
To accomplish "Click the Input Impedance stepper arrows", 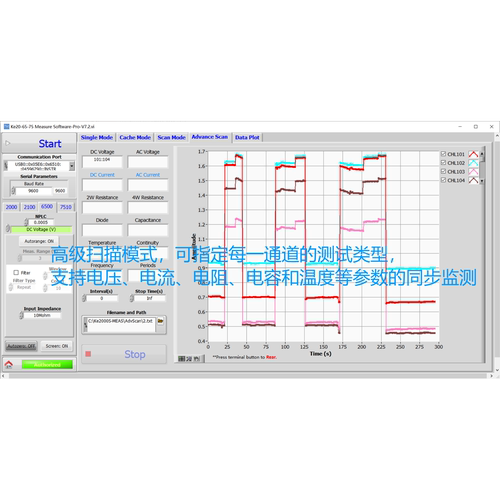I will pos(21,315).
